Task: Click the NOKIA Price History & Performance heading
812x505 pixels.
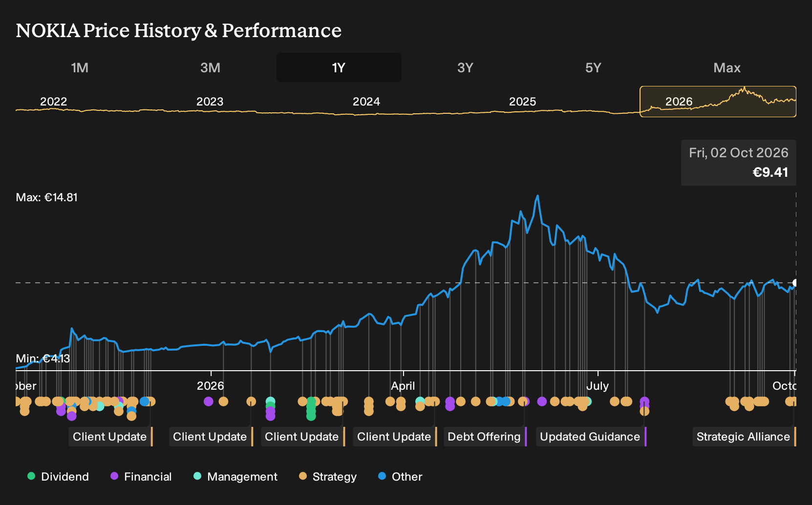Action: click(x=179, y=31)
